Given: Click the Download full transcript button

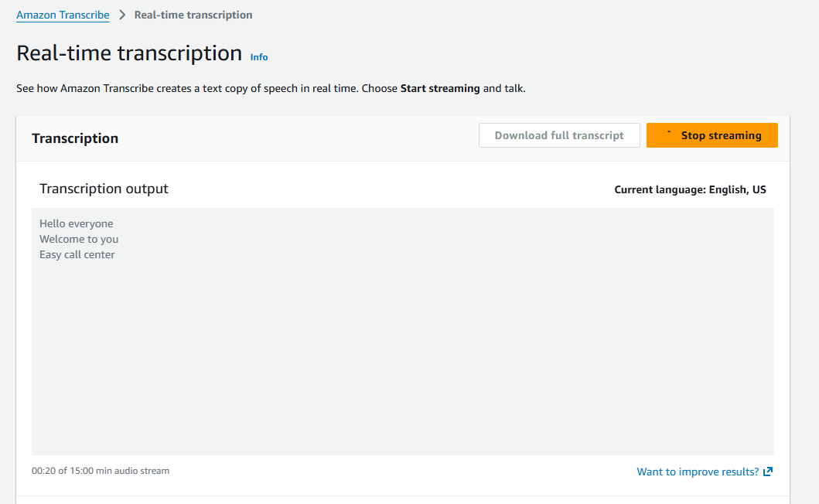Looking at the screenshot, I should [x=559, y=135].
